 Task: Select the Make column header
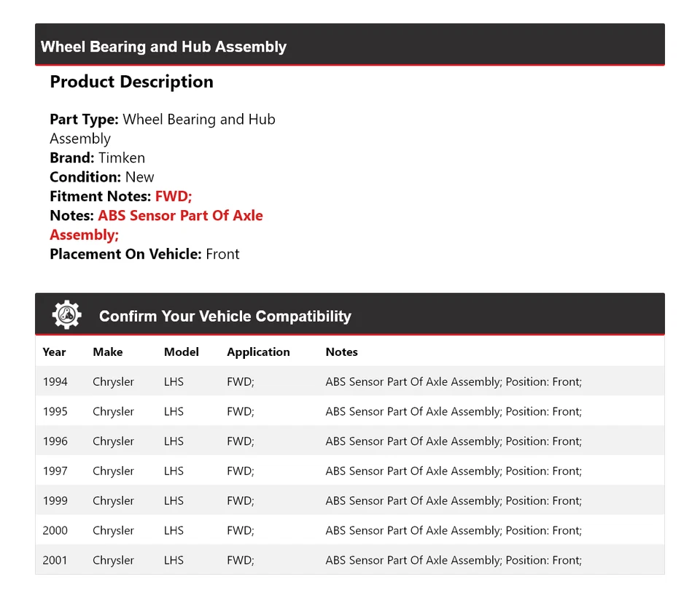pos(107,352)
